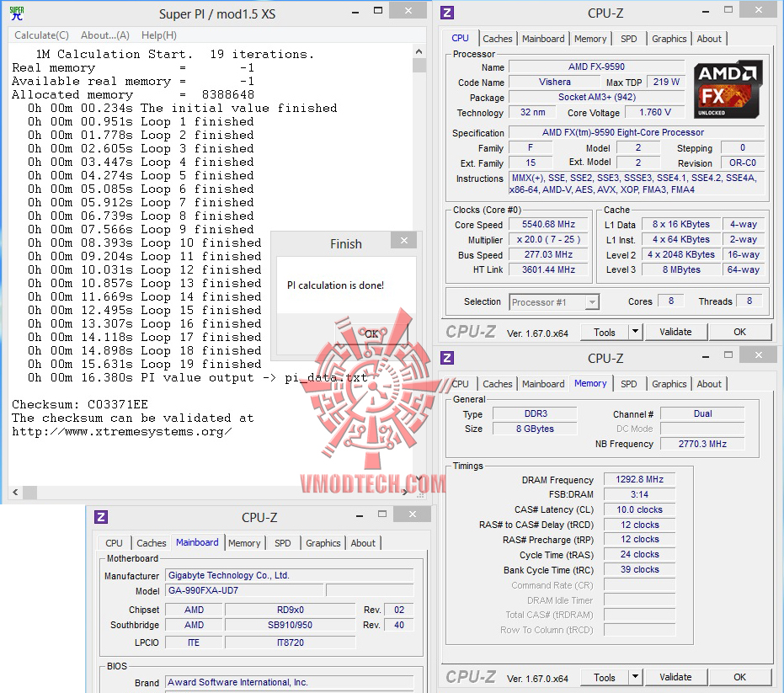Switch to Graphics tab in Memory CPU-Z window
The height and width of the screenshot is (693, 784).
tap(669, 384)
